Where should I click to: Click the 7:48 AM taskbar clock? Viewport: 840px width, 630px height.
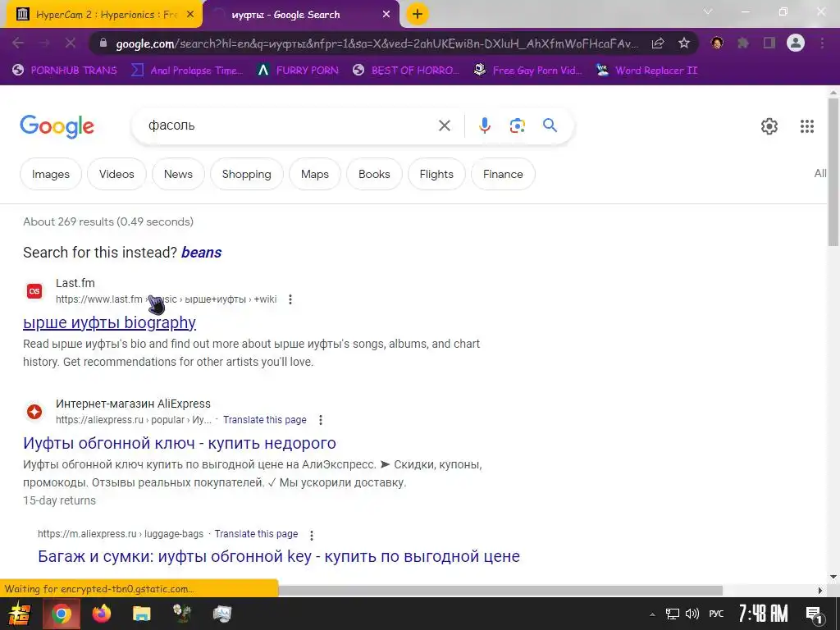coord(763,614)
